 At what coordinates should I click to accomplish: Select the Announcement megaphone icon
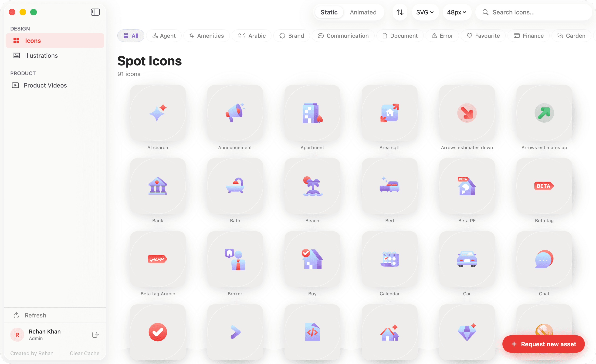pyautogui.click(x=235, y=113)
